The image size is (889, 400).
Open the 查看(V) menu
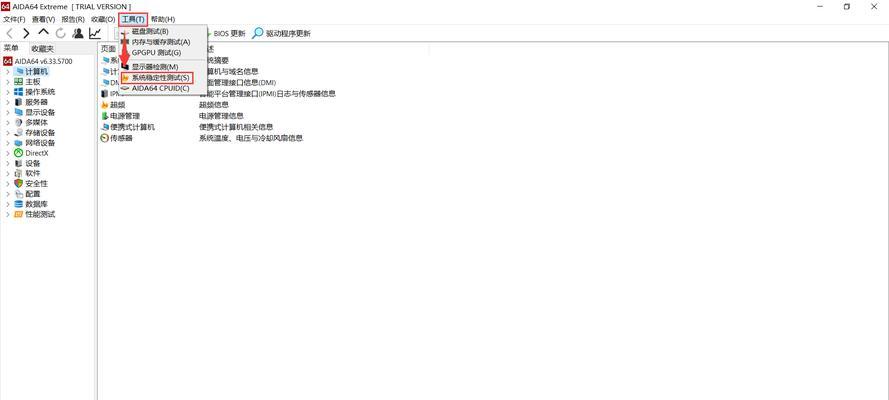click(x=43, y=19)
